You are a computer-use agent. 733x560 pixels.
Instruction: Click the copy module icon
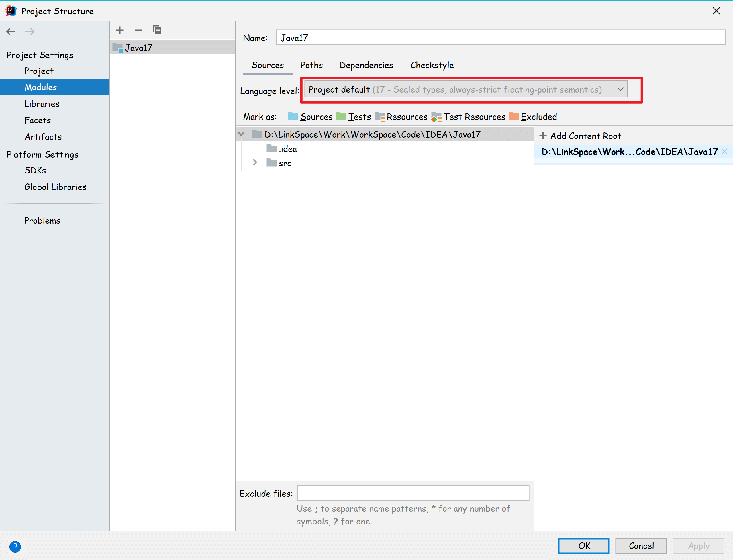point(157,30)
